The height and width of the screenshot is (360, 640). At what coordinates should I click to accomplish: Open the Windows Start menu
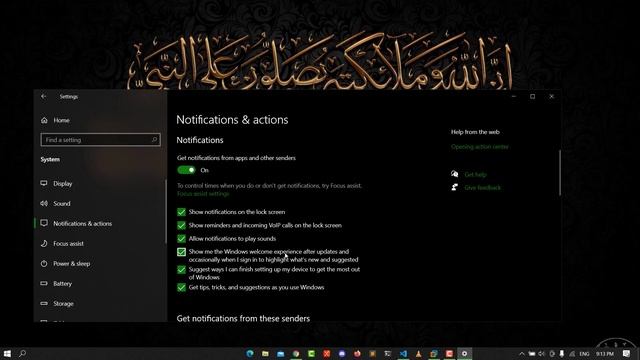[7, 353]
